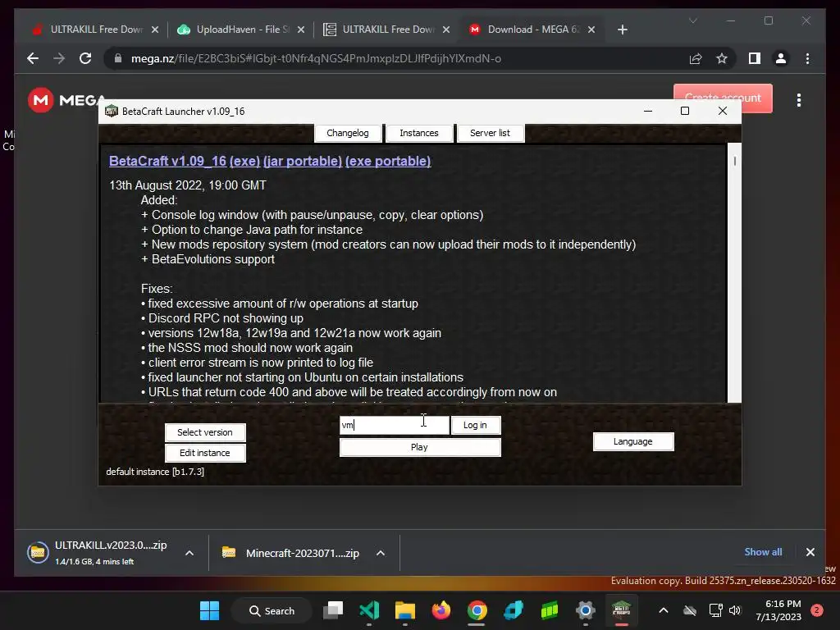Click the (jar portable) download link
The height and width of the screenshot is (630, 840).
click(302, 162)
